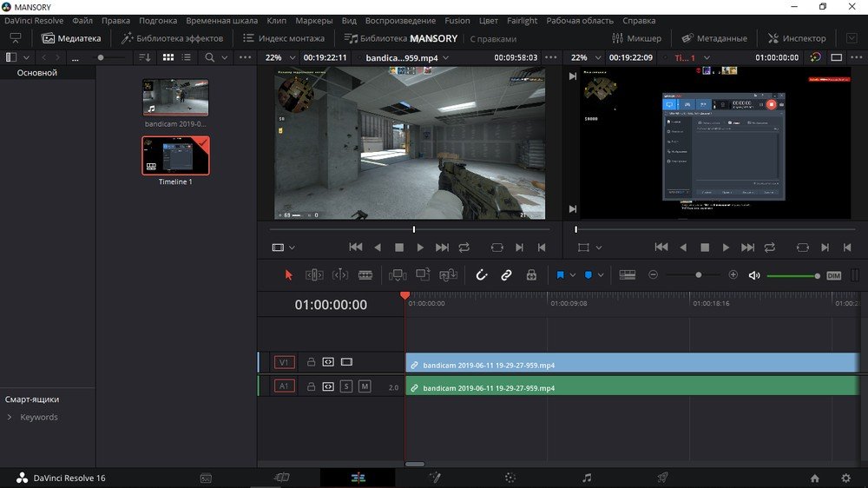Viewport: 868px width, 488px height.
Task: Select the arrow selection mode tool
Action: pyautogui.click(x=288, y=275)
